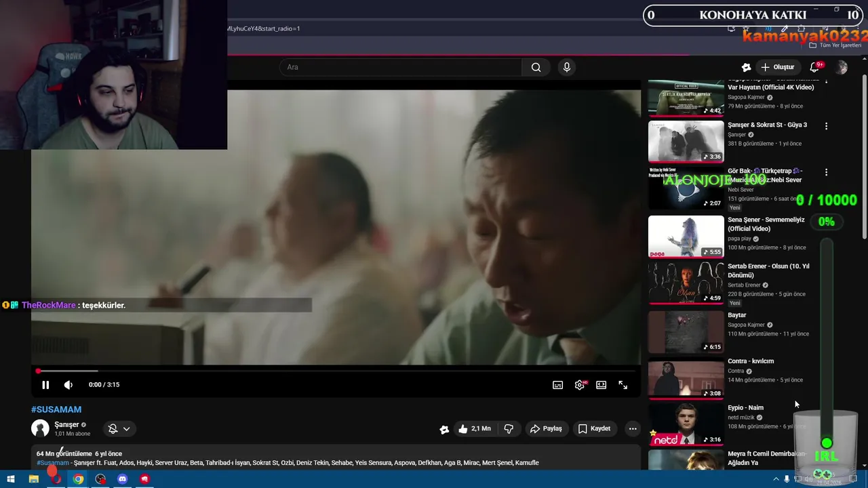Image resolution: width=868 pixels, height=488 pixels.
Task: Open the red app after Discord on the taskbar
Action: coord(144,479)
